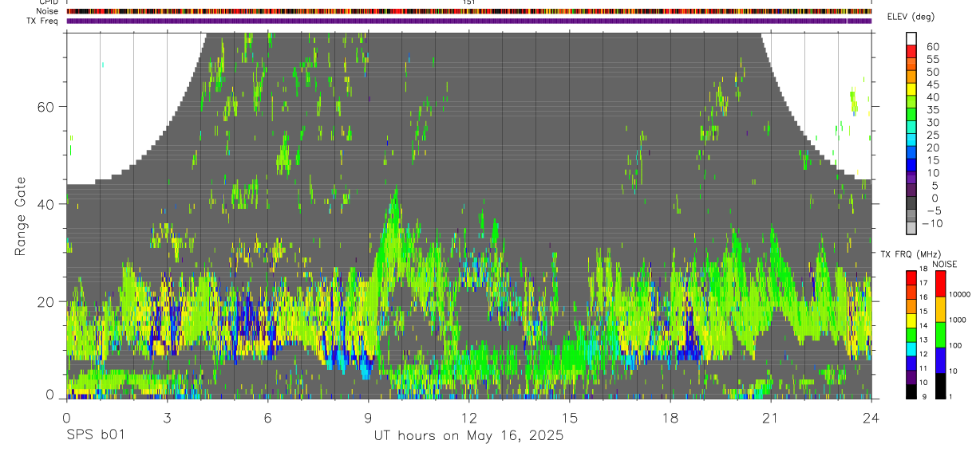Viewport: 980px width, 452px height.
Task: Click the "45" tick on ELEV colorbar
Action: click(x=932, y=85)
